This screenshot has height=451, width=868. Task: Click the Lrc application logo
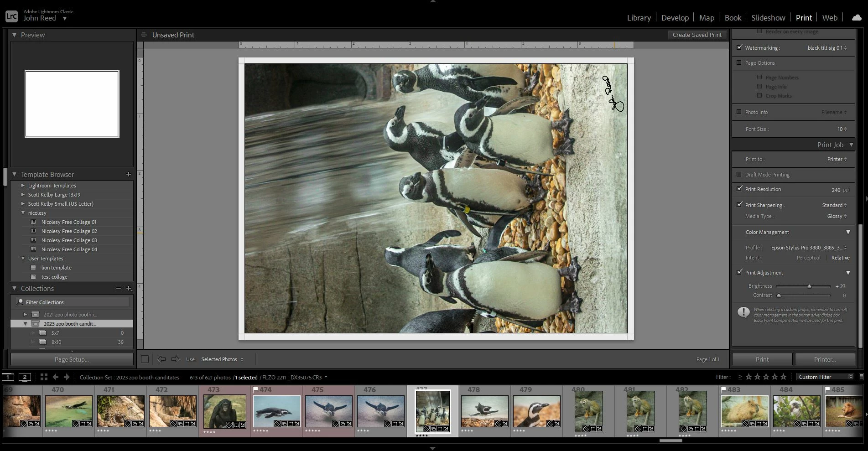11,16
